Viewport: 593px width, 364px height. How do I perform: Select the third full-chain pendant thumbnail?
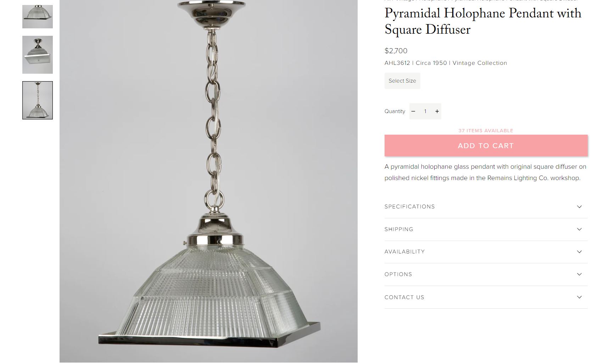pyautogui.click(x=38, y=100)
